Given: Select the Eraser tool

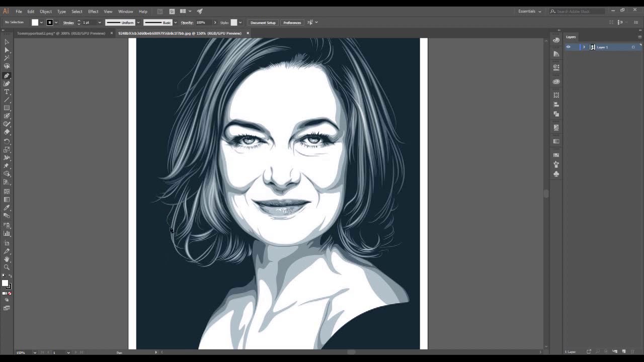Looking at the screenshot, I should [x=7, y=132].
